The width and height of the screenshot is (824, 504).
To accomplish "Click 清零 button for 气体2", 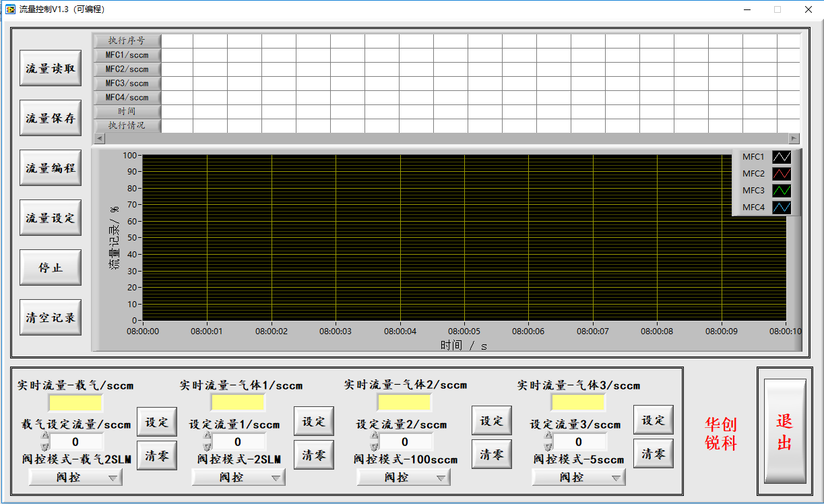I will (491, 454).
